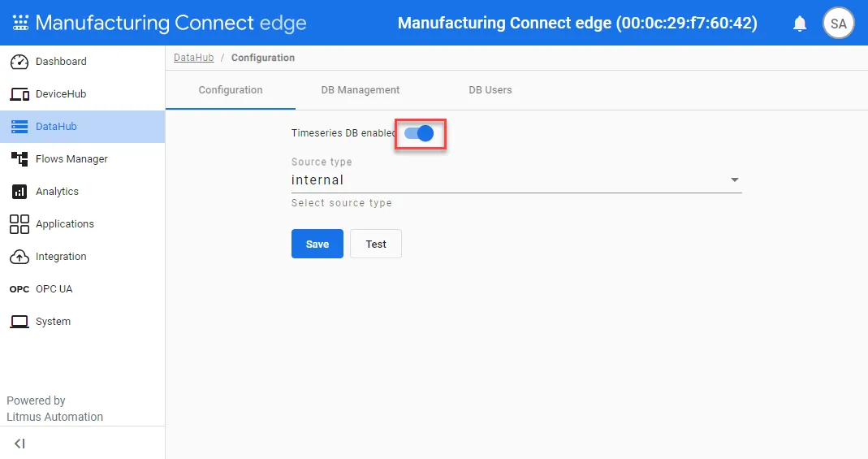The image size is (868, 459).
Task: Click the Test button
Action: tap(376, 245)
